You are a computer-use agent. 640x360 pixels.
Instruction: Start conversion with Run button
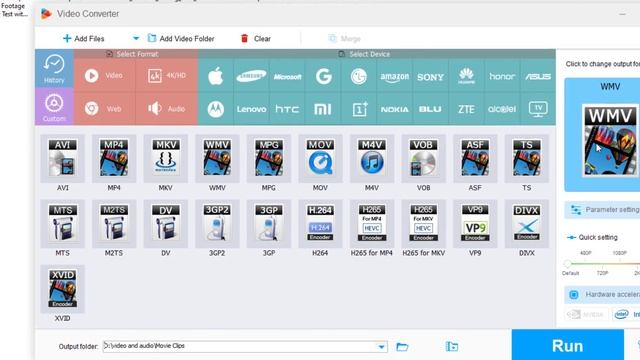[568, 345]
